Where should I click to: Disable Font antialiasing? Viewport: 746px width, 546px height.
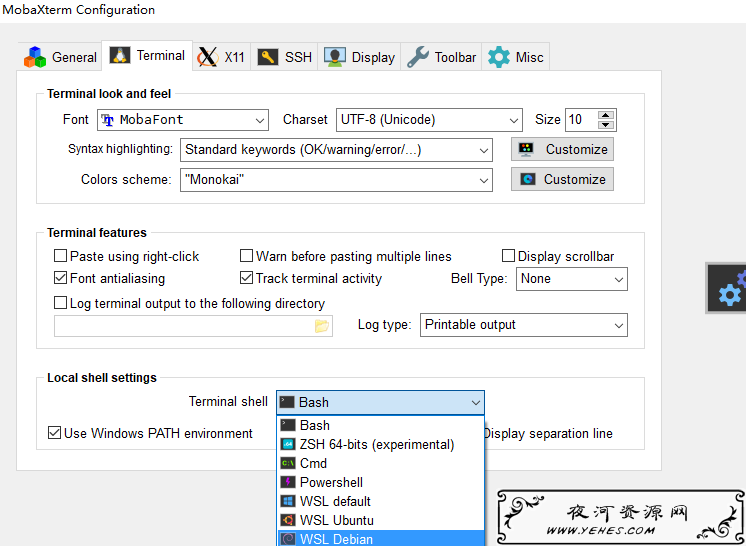click(x=60, y=278)
